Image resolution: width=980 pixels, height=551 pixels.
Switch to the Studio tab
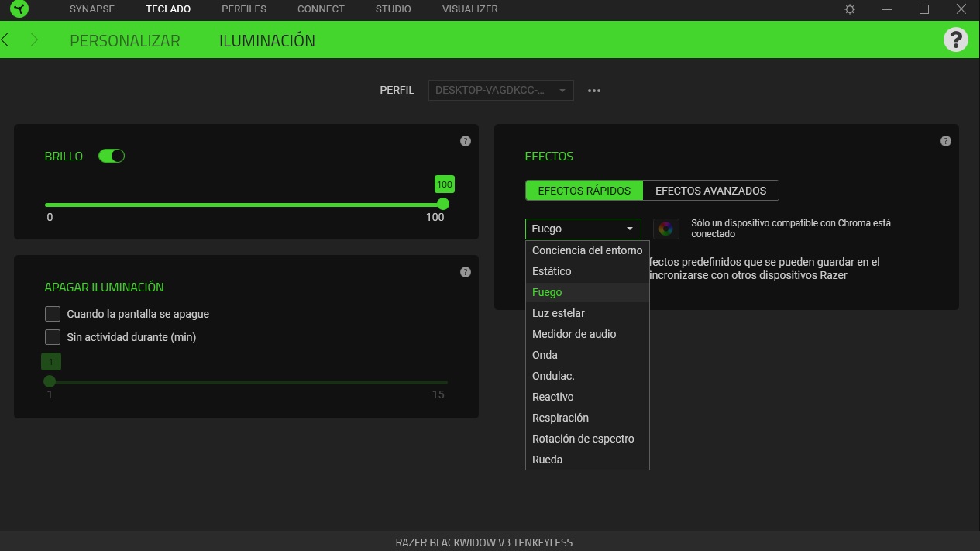393,9
